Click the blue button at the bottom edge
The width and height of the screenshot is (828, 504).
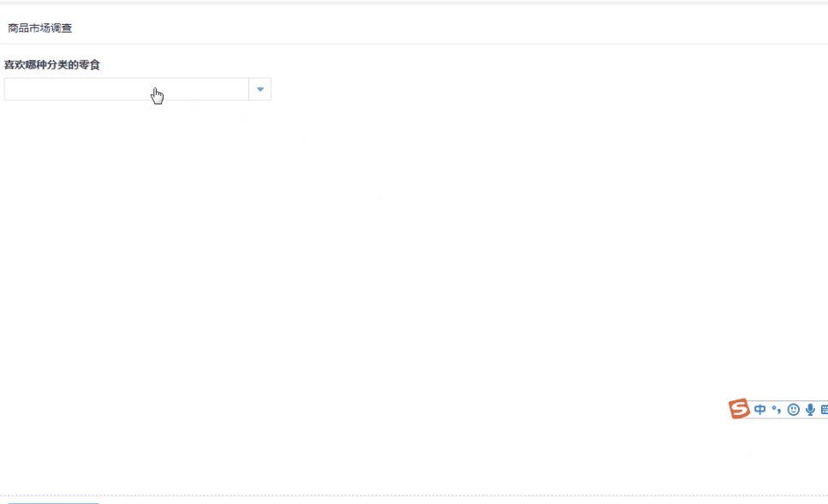point(53,502)
